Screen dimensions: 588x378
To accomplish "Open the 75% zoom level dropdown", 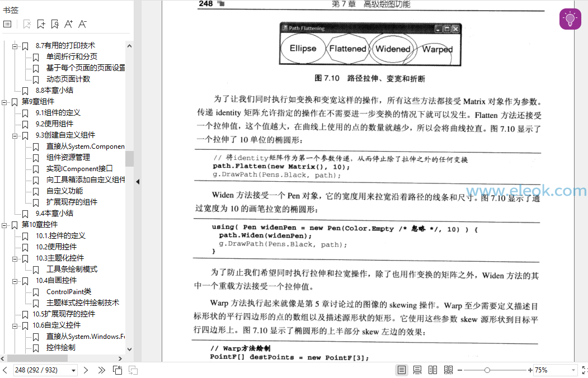I will pyautogui.click(x=572, y=370).
